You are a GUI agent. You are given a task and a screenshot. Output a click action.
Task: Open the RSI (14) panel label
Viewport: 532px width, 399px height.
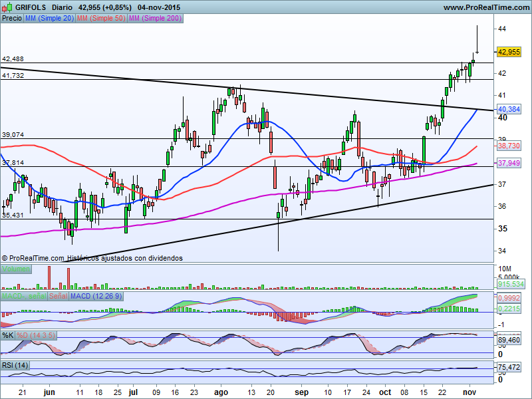tap(15, 365)
